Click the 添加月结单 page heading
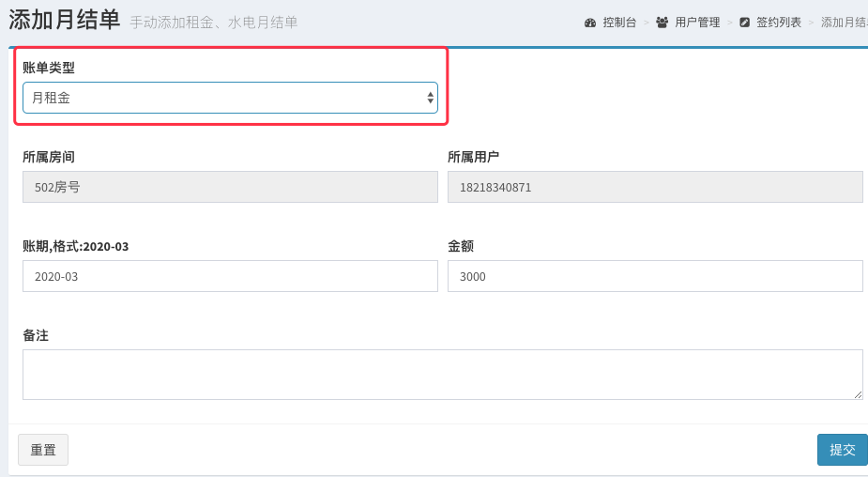The image size is (868, 477). pos(64,20)
